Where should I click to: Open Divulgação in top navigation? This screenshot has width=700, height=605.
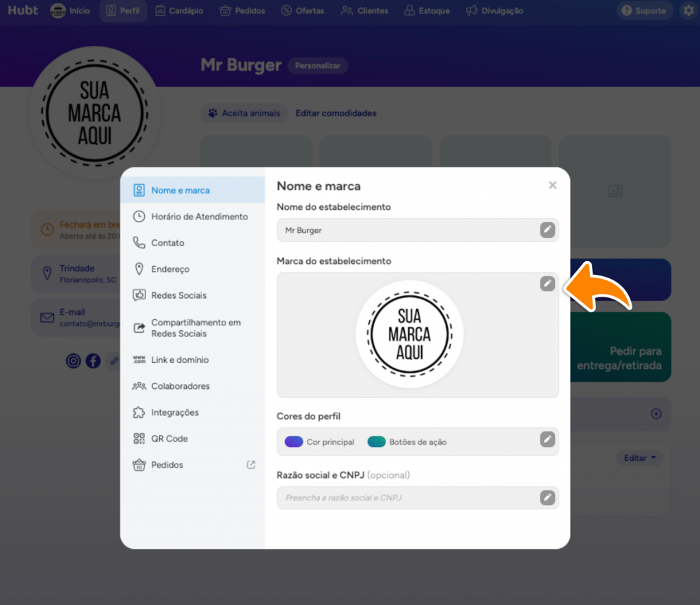495,11
